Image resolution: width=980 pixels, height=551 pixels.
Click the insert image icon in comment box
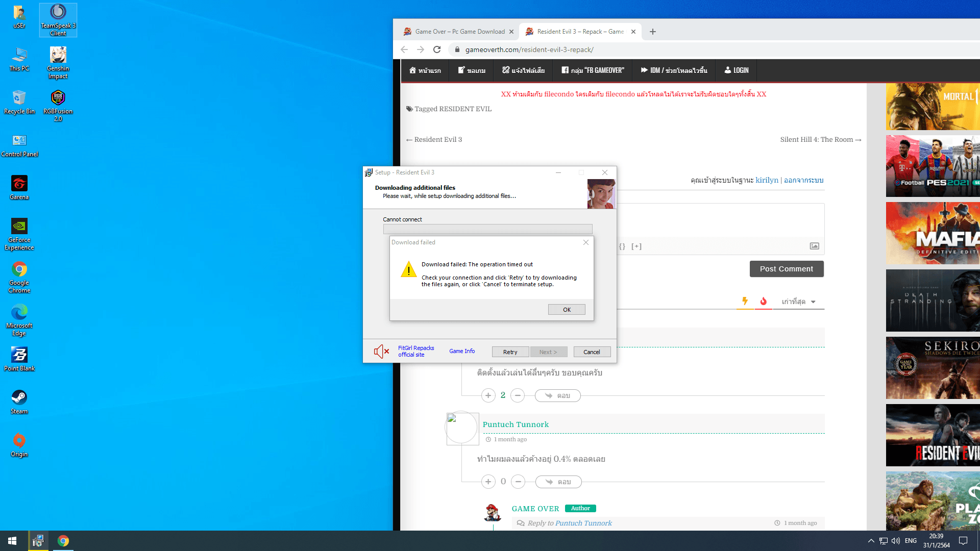click(x=814, y=246)
